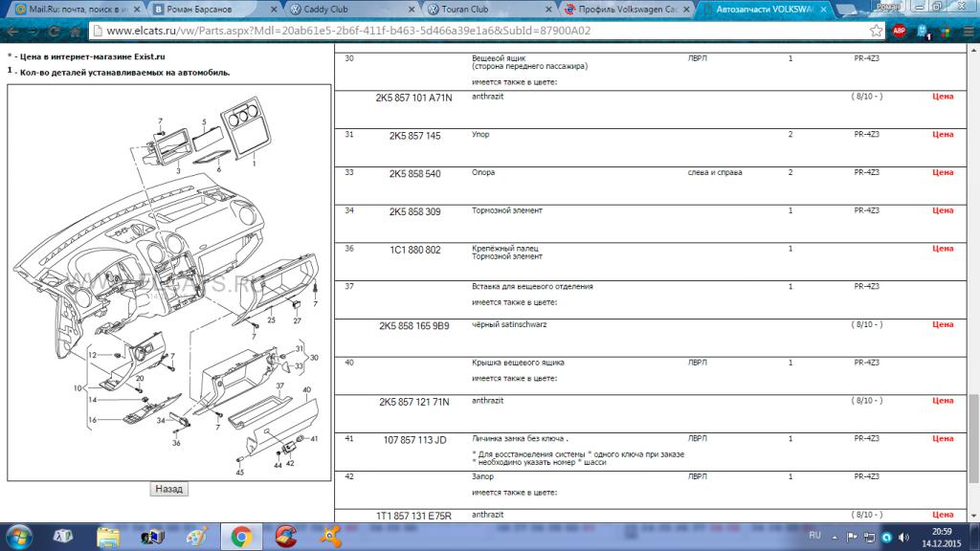
Task: Show hidden tray icons with the arrow
Action: (x=835, y=538)
